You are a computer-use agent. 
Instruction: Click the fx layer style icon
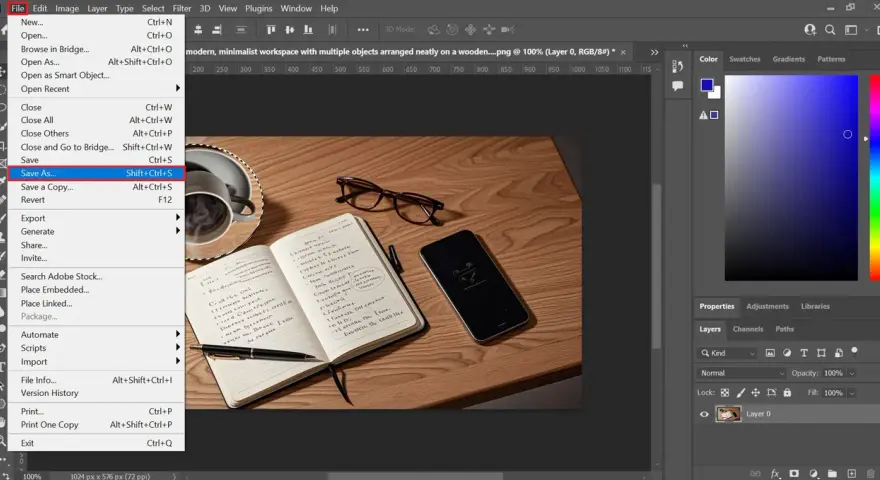tap(775, 474)
